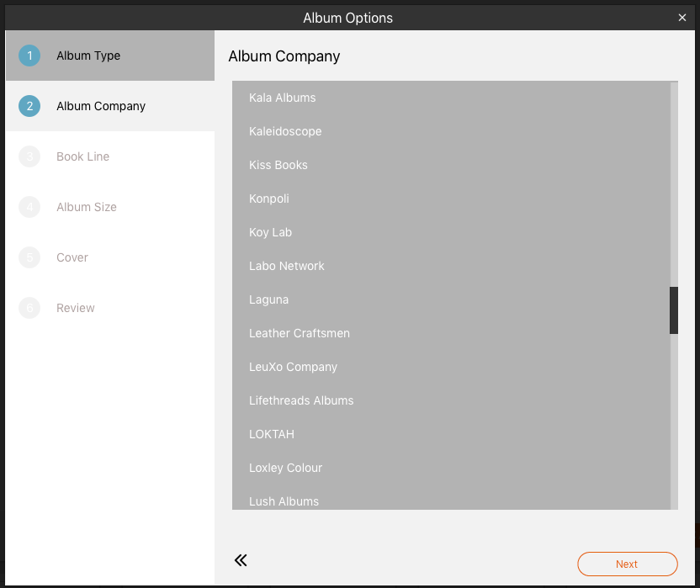Choose Kaleidoscope from the company list
The width and height of the screenshot is (700, 588).
coord(451,131)
